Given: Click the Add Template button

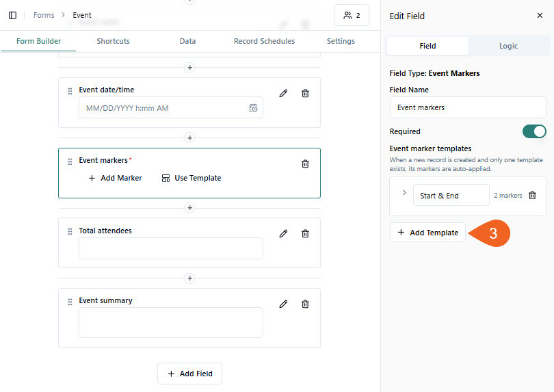Looking at the screenshot, I should (427, 233).
